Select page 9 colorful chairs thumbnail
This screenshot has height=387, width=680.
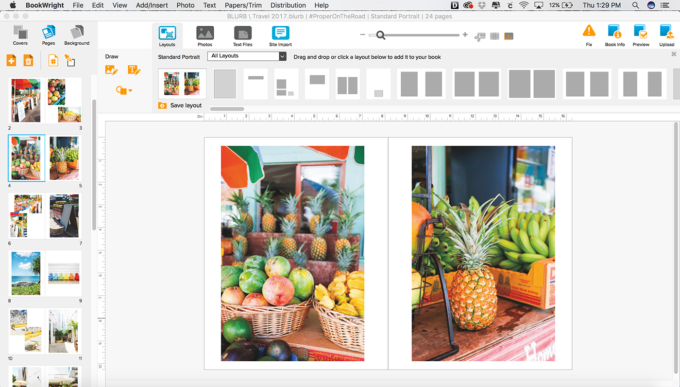point(64,273)
